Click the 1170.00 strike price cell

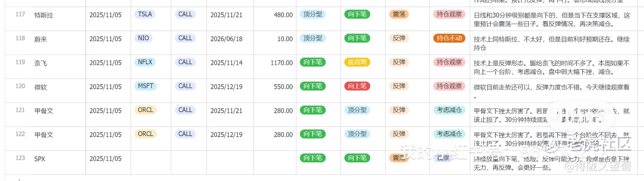coord(281,63)
